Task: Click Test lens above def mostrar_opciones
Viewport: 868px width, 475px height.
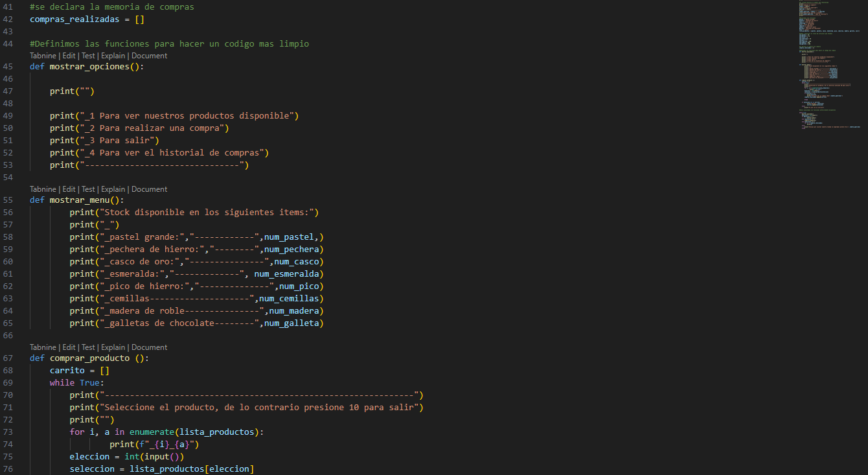Action: point(88,56)
